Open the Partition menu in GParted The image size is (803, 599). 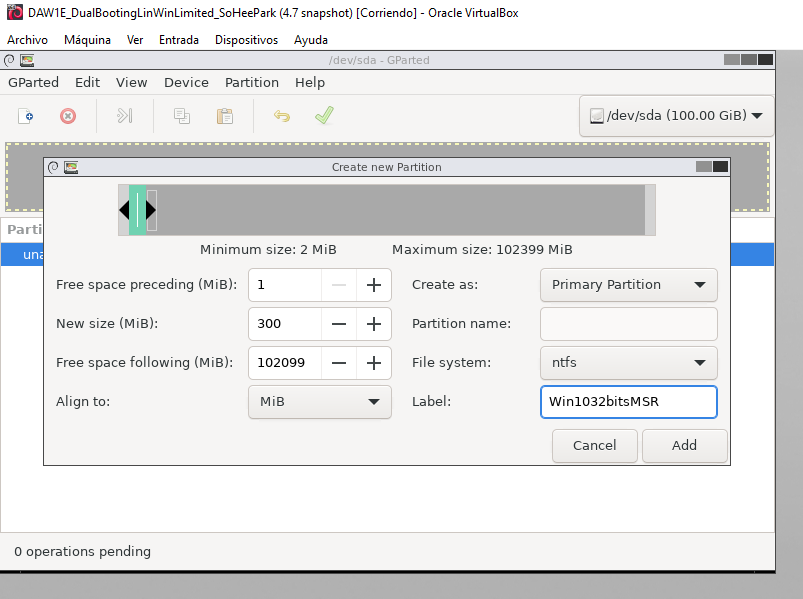252,82
